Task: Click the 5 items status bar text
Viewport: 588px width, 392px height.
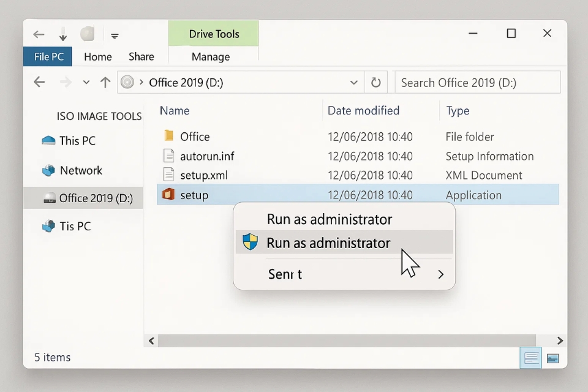Action: [x=53, y=358]
